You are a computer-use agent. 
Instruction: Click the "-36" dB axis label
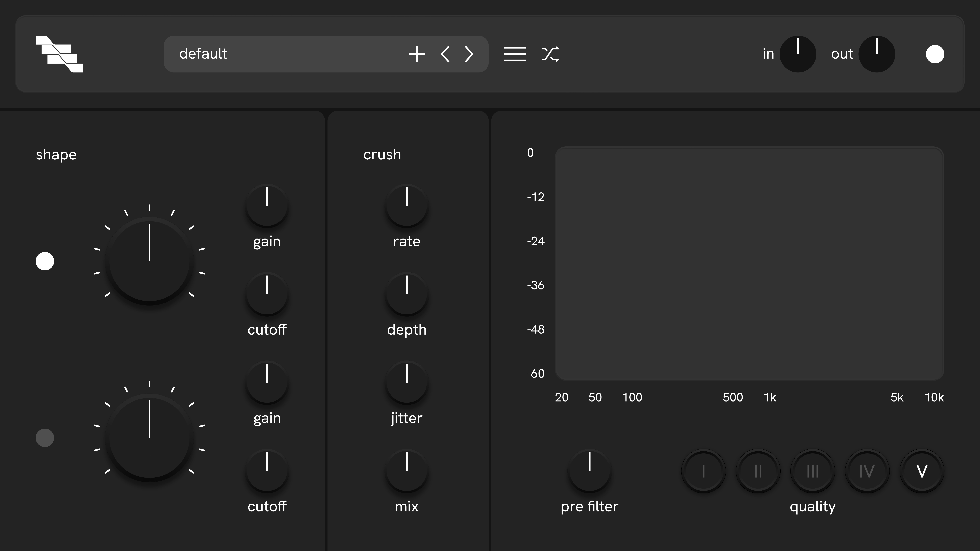tap(536, 285)
